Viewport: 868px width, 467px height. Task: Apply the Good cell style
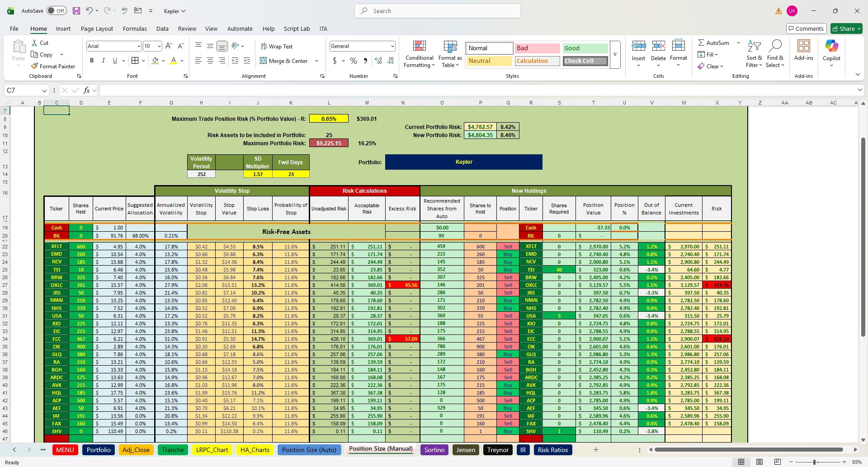click(585, 48)
